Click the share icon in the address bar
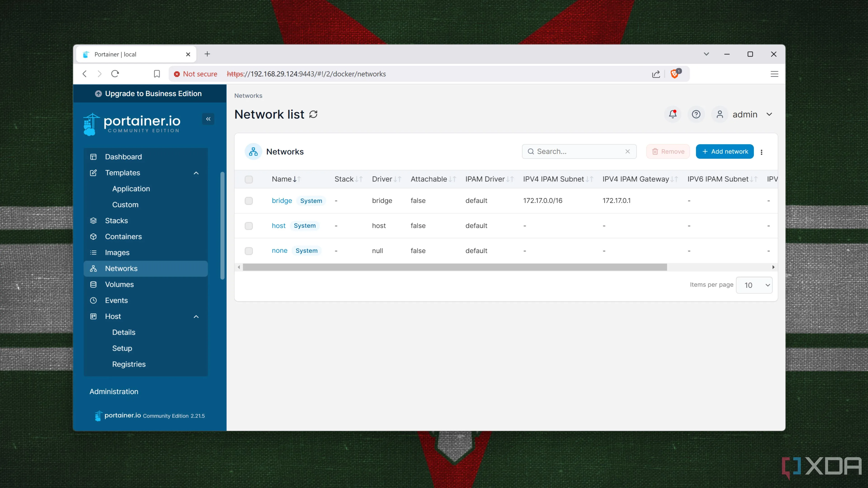The image size is (868, 488). [x=656, y=74]
